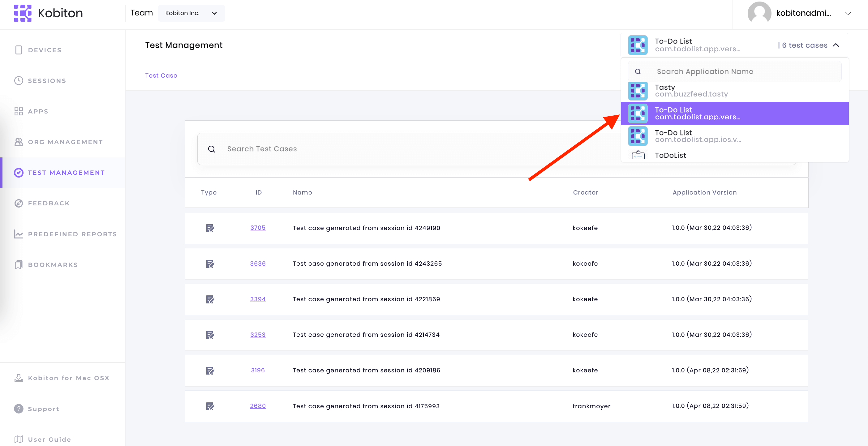Click the kobitonadmi... username text

803,13
